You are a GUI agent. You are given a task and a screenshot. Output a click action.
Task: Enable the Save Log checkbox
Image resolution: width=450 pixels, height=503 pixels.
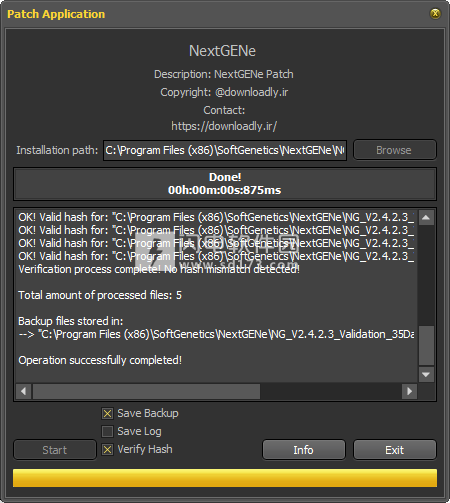coord(107,432)
